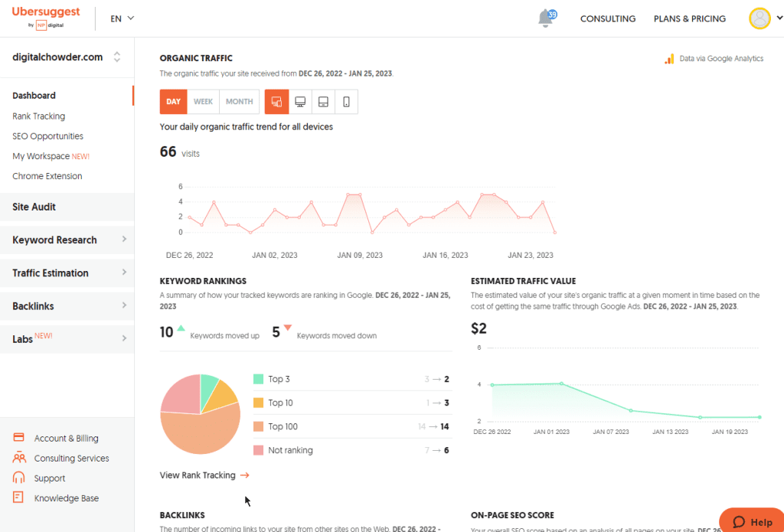Click the green keywords moved up triangle
The height and width of the screenshot is (532, 784).
181,328
